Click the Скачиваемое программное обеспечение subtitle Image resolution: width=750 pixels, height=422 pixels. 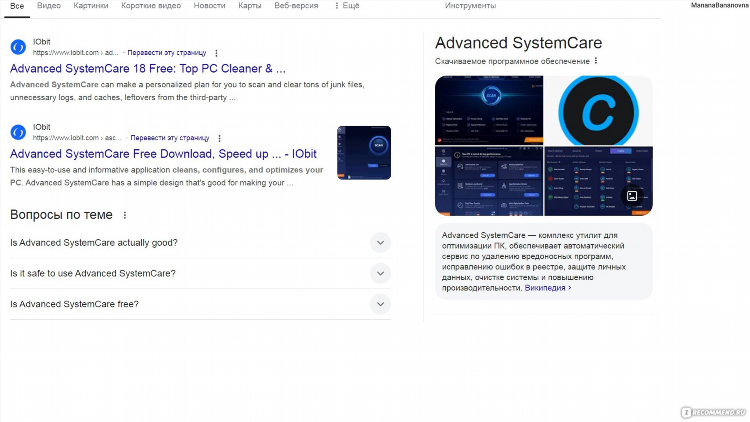pos(512,61)
